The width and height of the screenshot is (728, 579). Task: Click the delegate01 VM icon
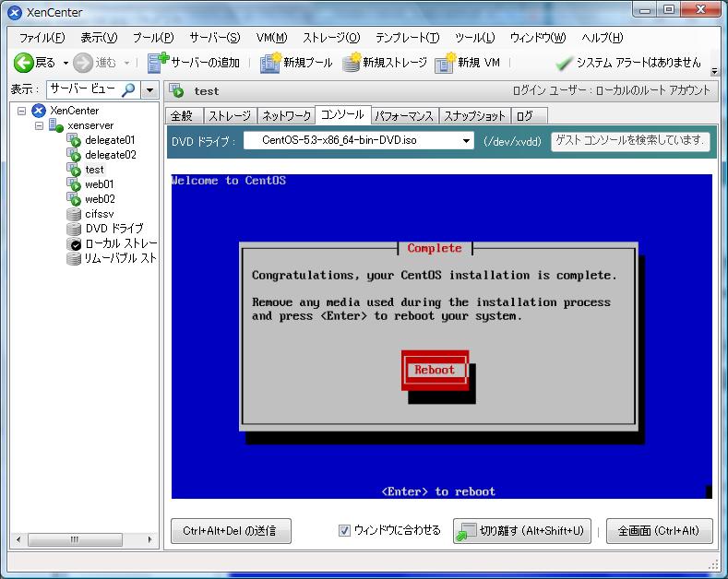point(74,140)
